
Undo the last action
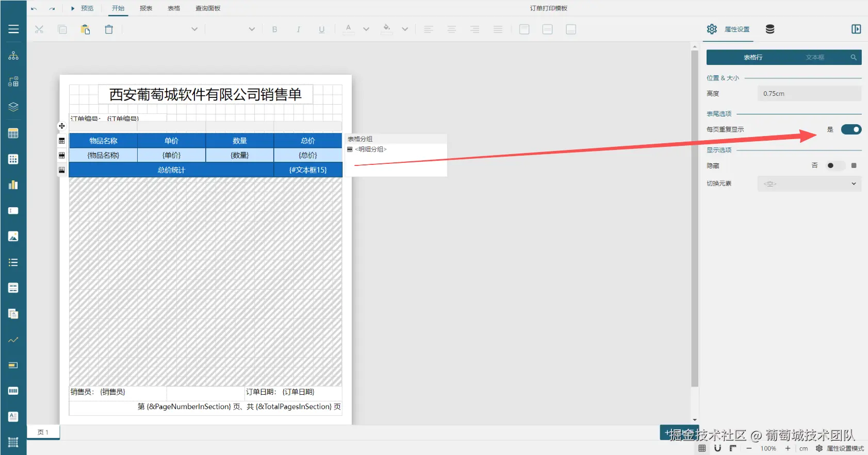point(34,9)
